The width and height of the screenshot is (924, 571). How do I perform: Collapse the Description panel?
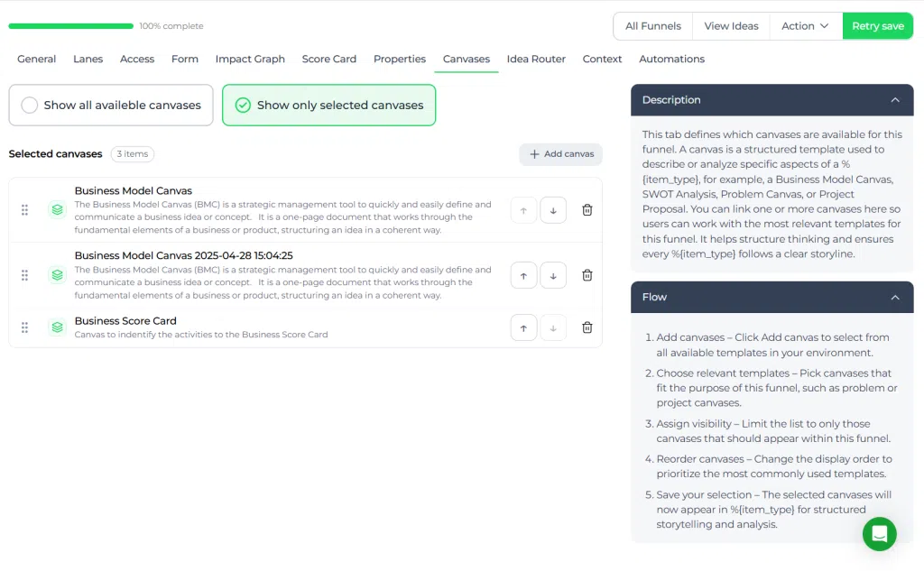pos(895,100)
